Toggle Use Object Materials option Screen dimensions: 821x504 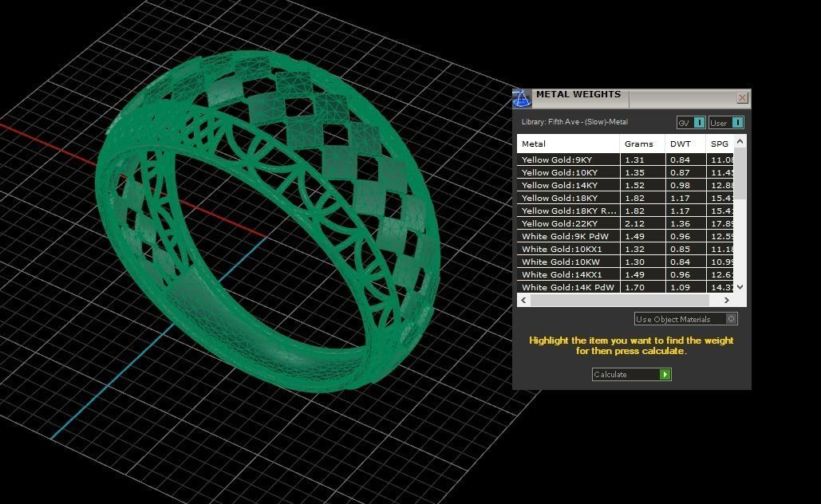coord(686,319)
